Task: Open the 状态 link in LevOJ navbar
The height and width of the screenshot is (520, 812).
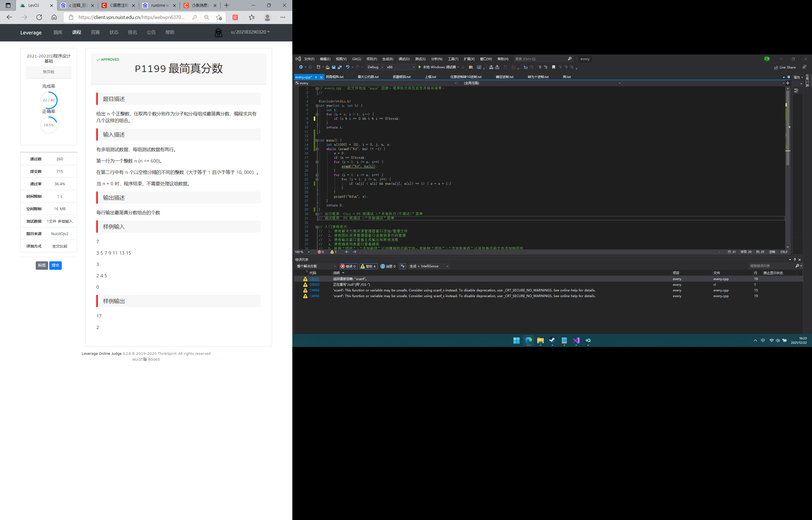Action: (x=114, y=32)
